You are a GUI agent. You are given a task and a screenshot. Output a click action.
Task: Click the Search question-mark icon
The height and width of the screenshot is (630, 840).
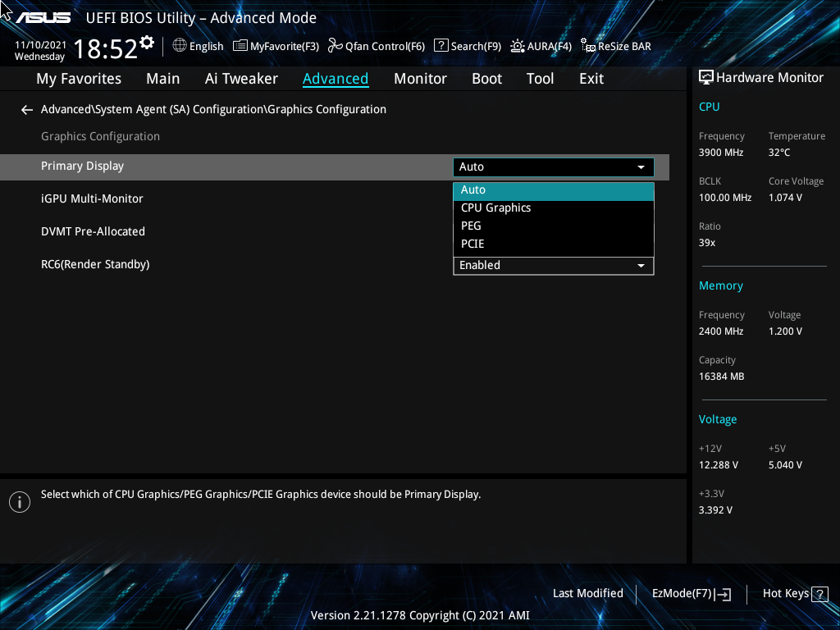441,45
